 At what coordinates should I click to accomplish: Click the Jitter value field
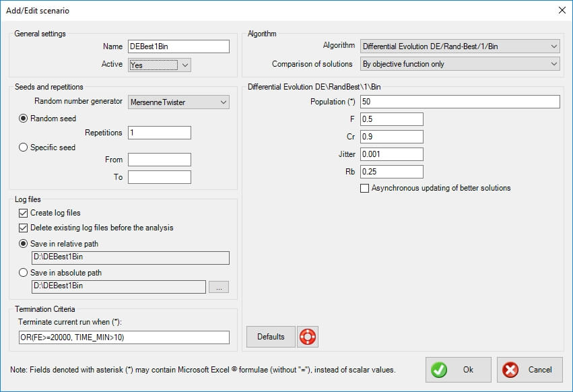391,154
